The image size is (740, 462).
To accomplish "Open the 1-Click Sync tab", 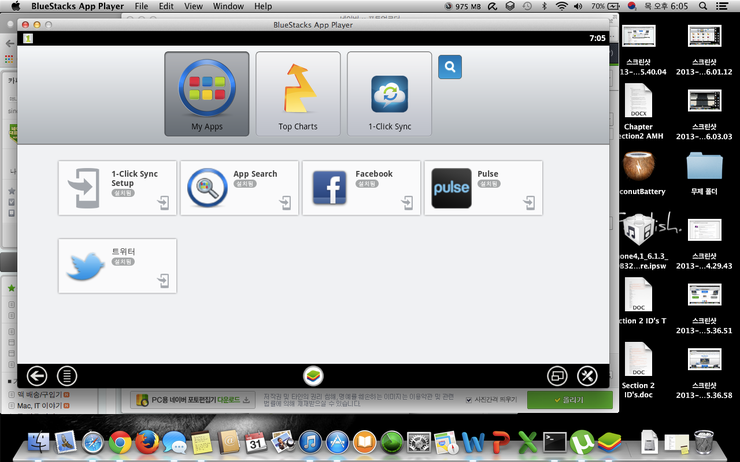I will (x=389, y=94).
